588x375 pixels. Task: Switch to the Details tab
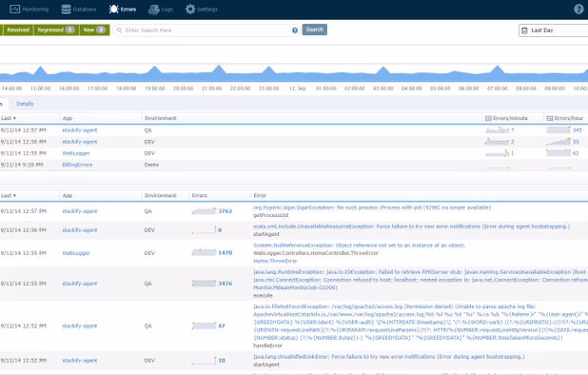click(25, 104)
